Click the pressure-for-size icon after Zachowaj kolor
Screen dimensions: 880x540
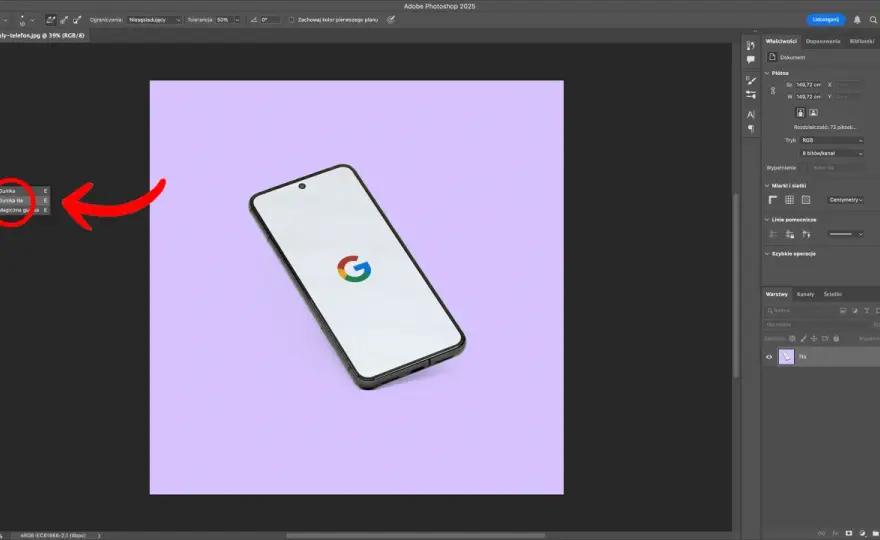[x=391, y=20]
